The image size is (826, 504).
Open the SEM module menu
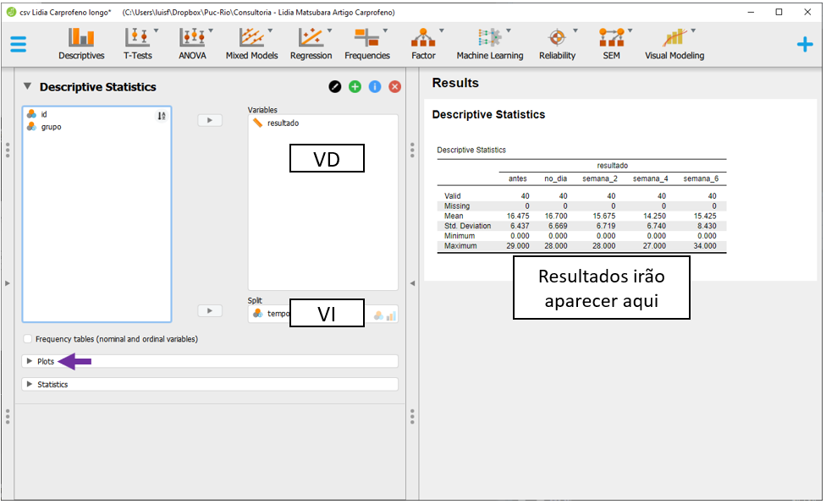tap(610, 44)
